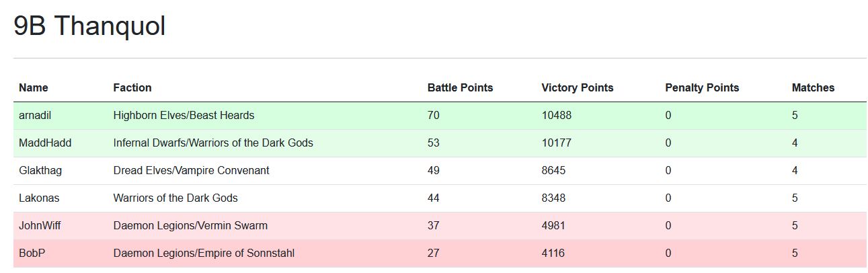Click arnadil's 10488 victory points value
The height and width of the screenshot is (273, 868).
557,116
